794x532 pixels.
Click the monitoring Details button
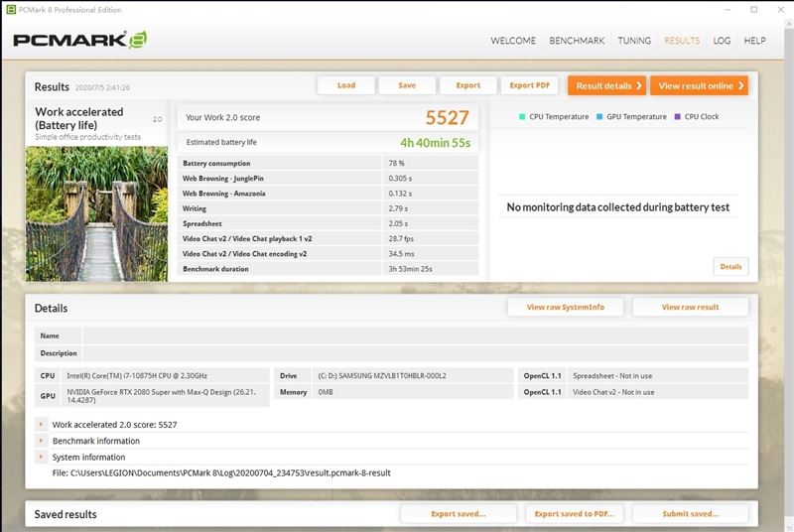730,266
